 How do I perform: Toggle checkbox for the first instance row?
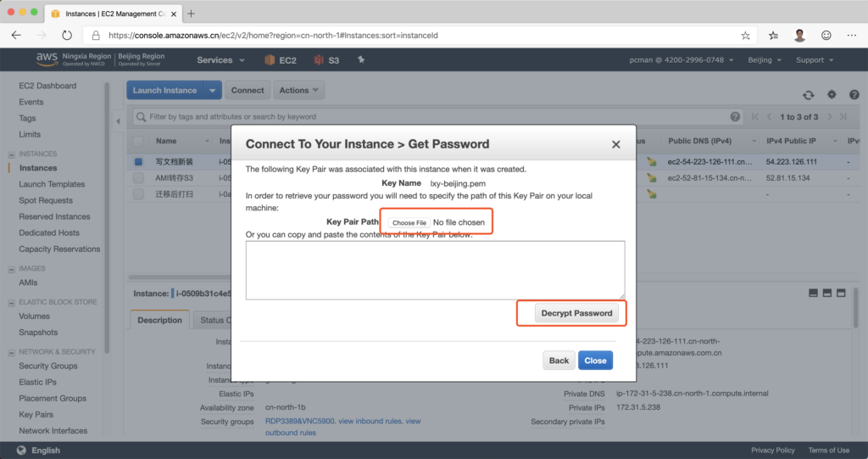138,161
